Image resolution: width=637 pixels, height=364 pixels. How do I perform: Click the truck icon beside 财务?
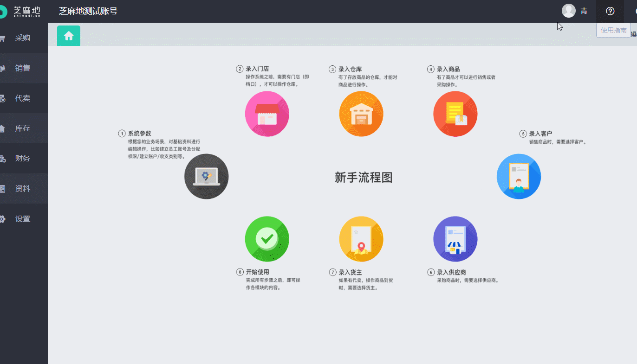[x=2, y=159]
